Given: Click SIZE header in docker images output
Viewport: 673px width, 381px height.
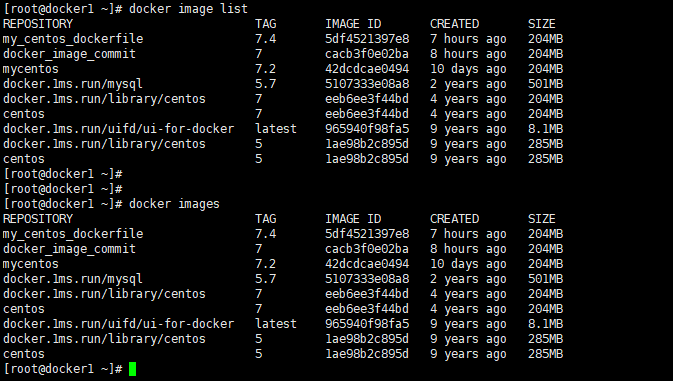Looking at the screenshot, I should point(542,219).
